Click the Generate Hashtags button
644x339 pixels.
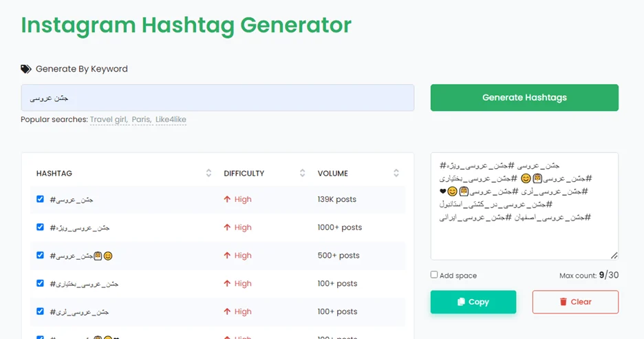pos(524,98)
